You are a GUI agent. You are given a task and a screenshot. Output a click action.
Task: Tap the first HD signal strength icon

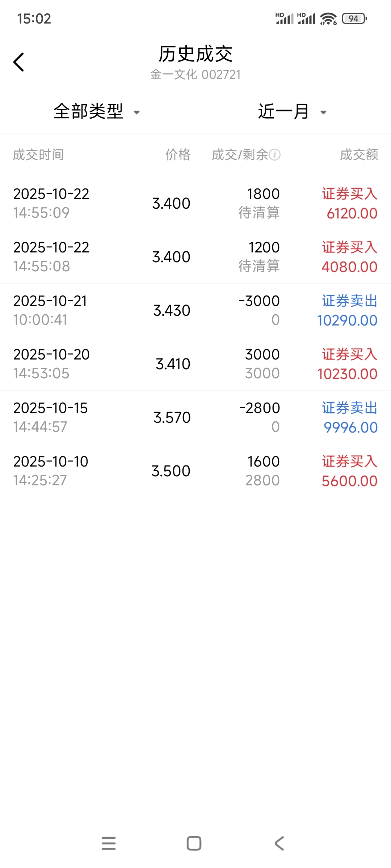[284, 18]
